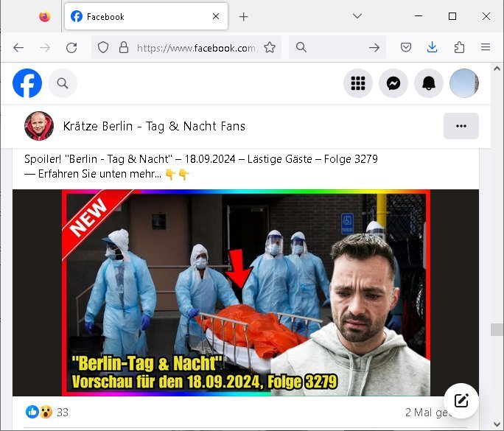This screenshot has width=504, height=431.
Task: Reload the current page
Action: [x=71, y=48]
